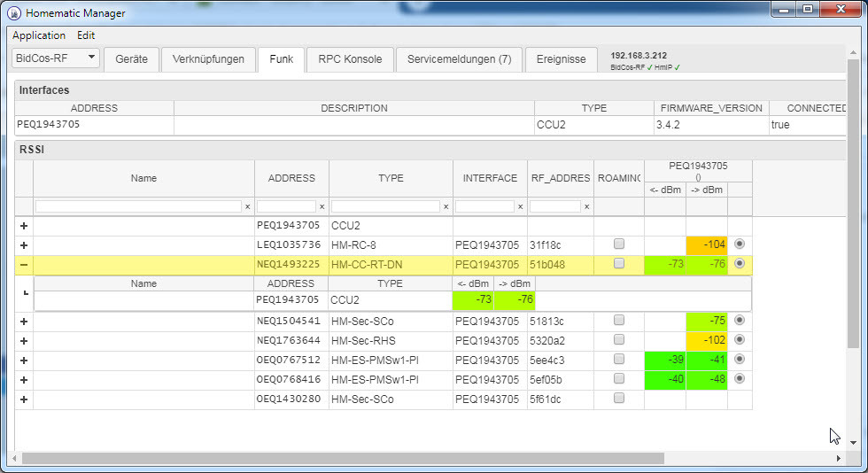Screen dimensions: 868x473
Task: Clear the TYPE filter with its x icon
Action: tap(446, 206)
